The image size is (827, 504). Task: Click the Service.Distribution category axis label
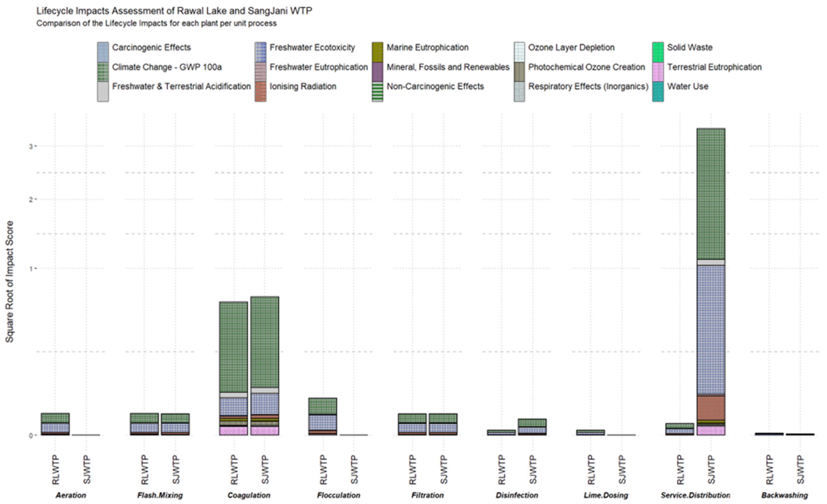[695, 495]
